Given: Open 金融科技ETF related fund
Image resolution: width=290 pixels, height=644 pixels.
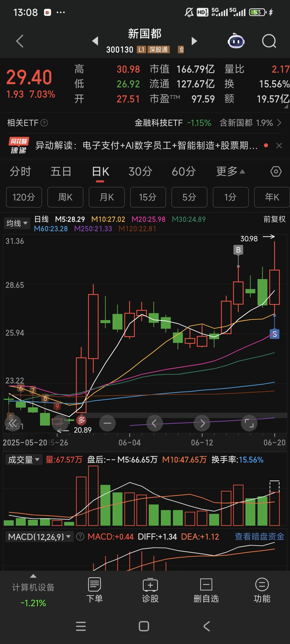Looking at the screenshot, I should tap(158, 123).
